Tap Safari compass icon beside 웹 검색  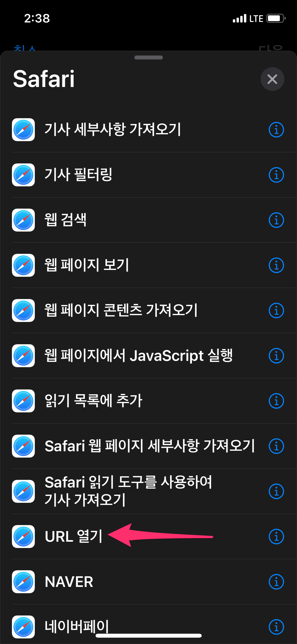point(23,220)
